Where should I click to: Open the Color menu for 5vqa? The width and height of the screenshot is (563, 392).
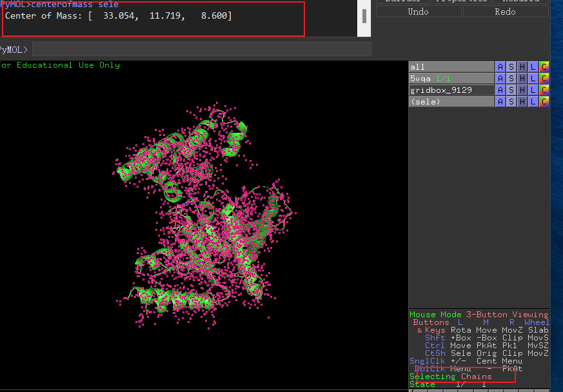click(544, 78)
